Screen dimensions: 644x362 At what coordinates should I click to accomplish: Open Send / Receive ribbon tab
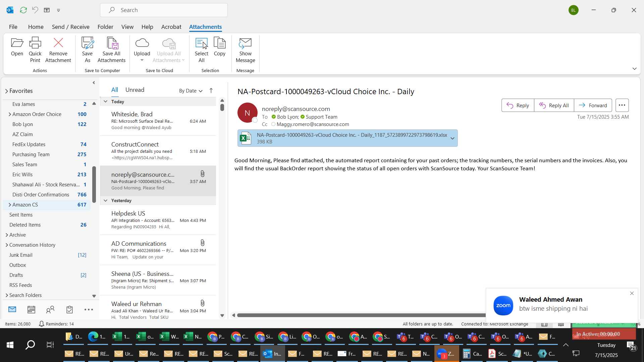70,27
